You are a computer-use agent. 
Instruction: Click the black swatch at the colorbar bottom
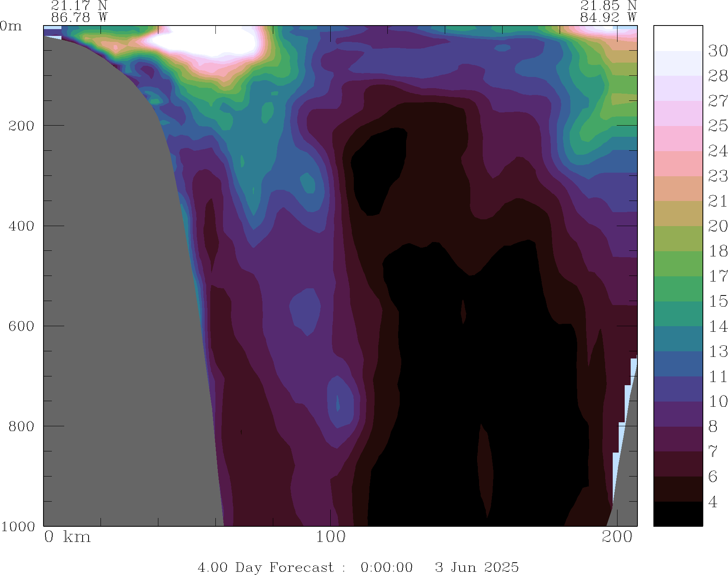678,514
